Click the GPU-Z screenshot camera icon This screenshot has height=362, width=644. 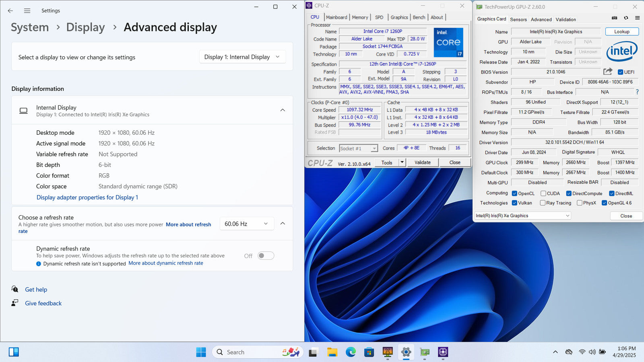click(614, 18)
